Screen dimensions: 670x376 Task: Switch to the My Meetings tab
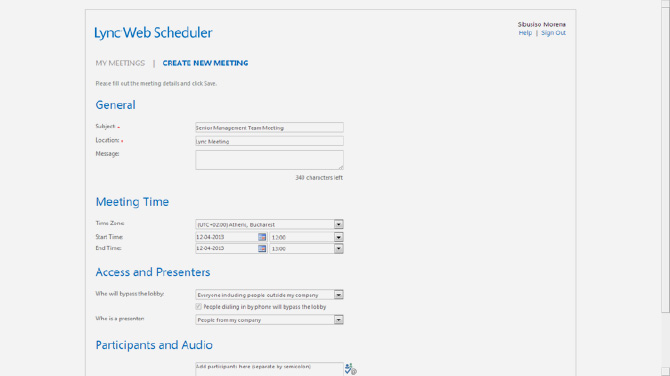pyautogui.click(x=120, y=63)
